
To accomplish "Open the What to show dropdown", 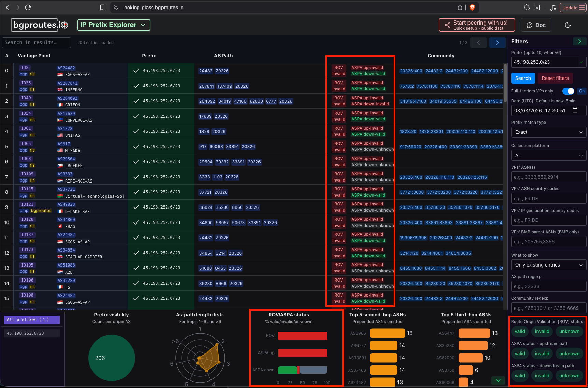I will pos(548,265).
